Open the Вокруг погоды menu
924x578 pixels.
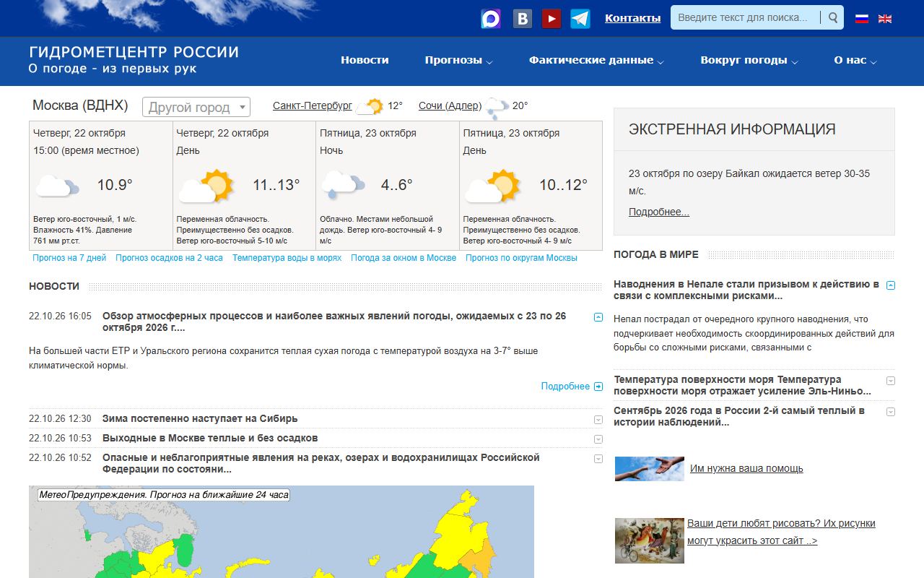pos(749,61)
